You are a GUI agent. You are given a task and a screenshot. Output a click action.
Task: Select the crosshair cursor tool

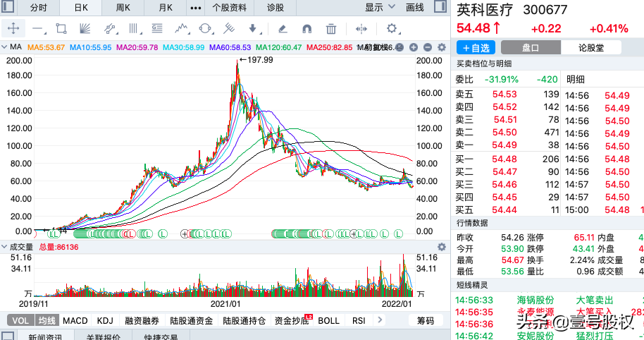[x=14, y=29]
